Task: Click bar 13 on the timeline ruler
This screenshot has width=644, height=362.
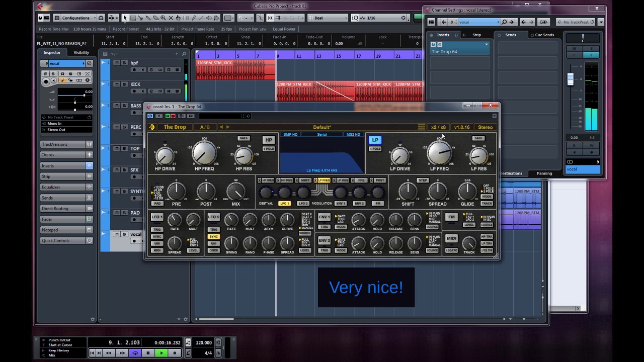Action: 318,56
